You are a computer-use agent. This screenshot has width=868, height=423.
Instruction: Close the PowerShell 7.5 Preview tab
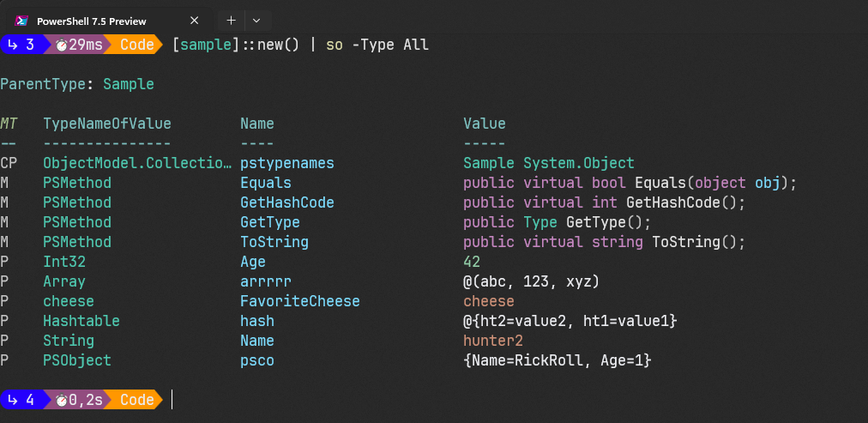coord(194,21)
